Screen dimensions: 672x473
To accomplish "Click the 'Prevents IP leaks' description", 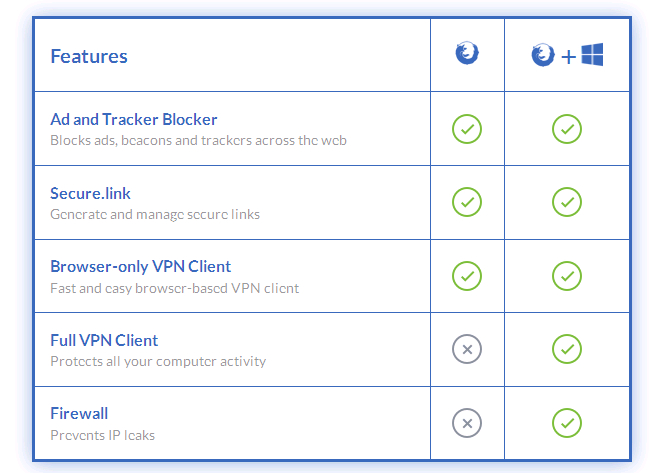I will [x=103, y=435].
